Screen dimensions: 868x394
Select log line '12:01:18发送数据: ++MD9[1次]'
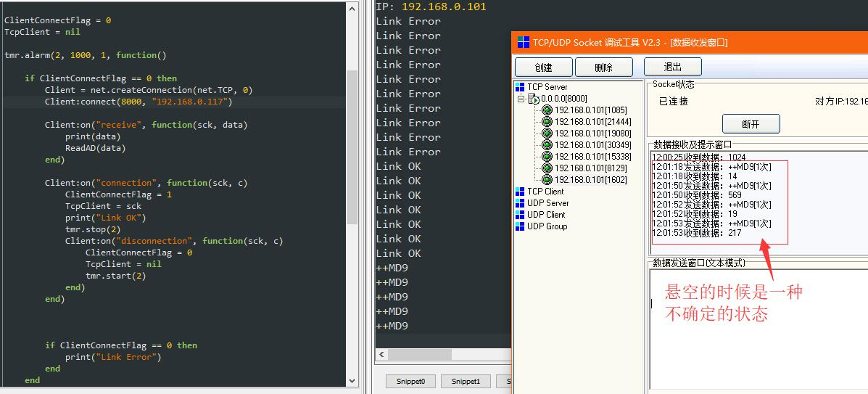pos(711,167)
